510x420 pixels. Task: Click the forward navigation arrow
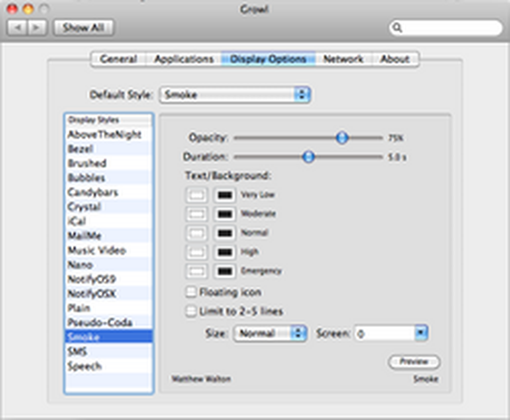(x=36, y=27)
